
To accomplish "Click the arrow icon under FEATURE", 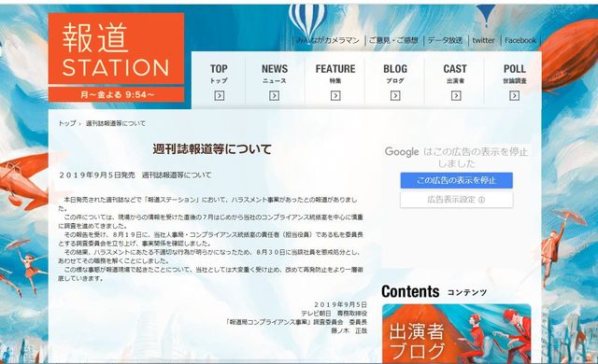I will 335,95.
